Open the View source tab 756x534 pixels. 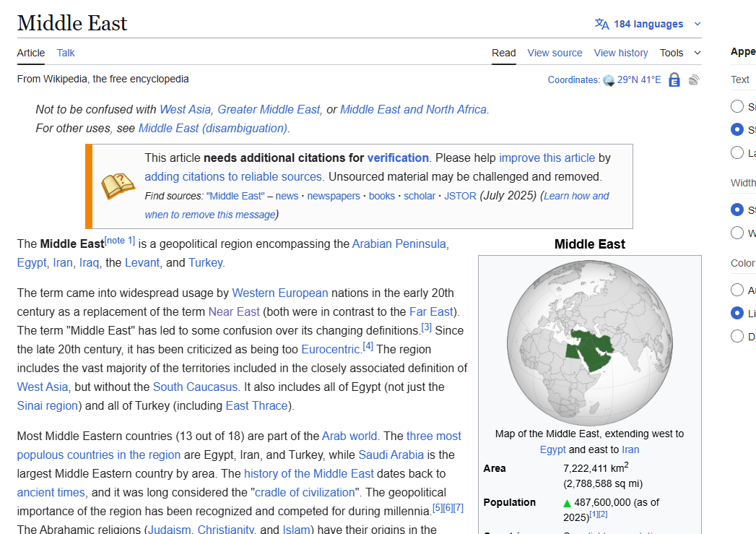(555, 53)
